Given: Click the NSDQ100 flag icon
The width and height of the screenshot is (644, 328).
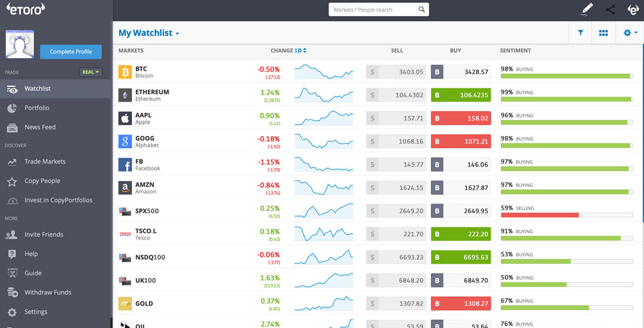Looking at the screenshot, I should tap(126, 257).
